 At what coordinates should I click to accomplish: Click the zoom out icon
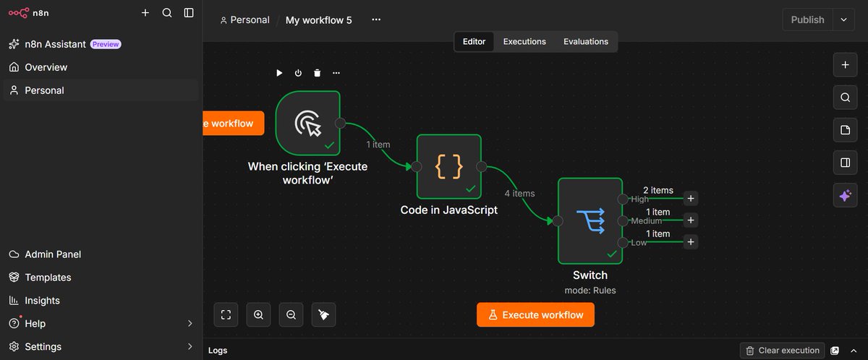coord(291,314)
